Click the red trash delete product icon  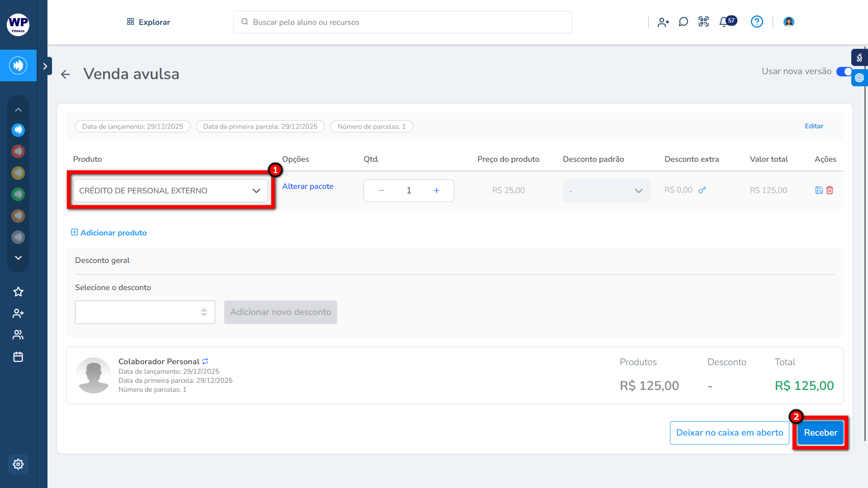tap(830, 190)
